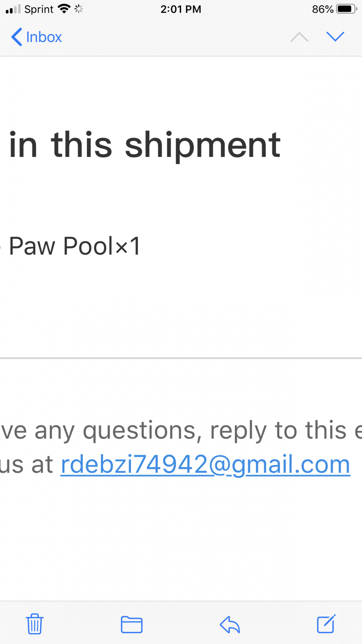
Task: Open next message using down chevron
Action: pos(335,37)
